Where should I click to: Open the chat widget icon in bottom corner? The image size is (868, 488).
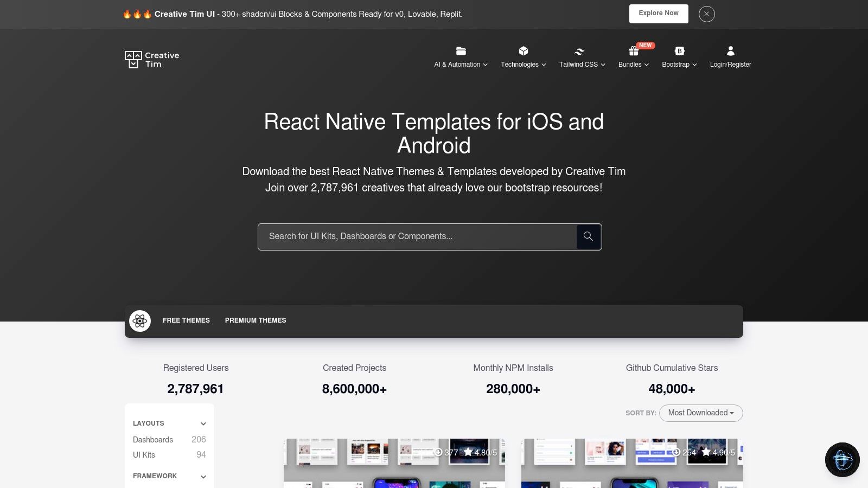pos(842,459)
